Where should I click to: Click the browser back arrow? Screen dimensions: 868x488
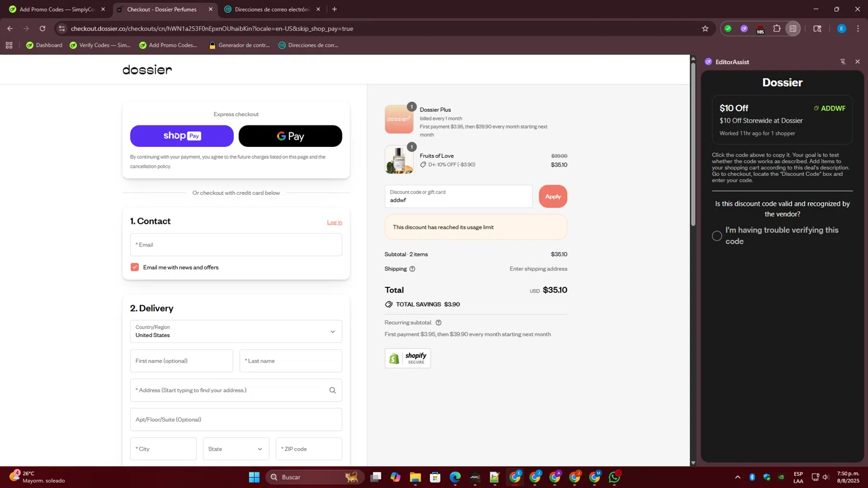click(10, 28)
